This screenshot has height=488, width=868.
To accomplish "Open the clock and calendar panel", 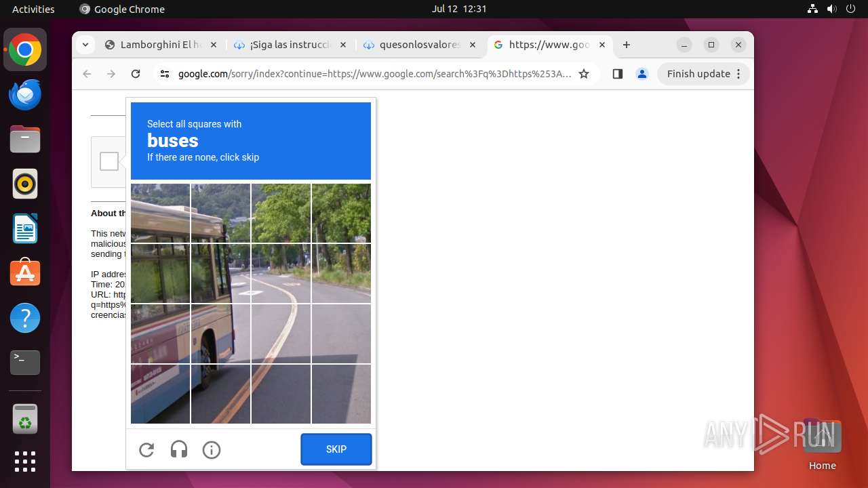I will coord(459,9).
